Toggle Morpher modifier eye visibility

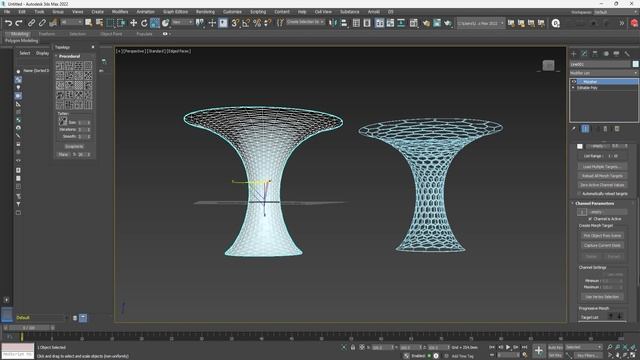[x=574, y=82]
